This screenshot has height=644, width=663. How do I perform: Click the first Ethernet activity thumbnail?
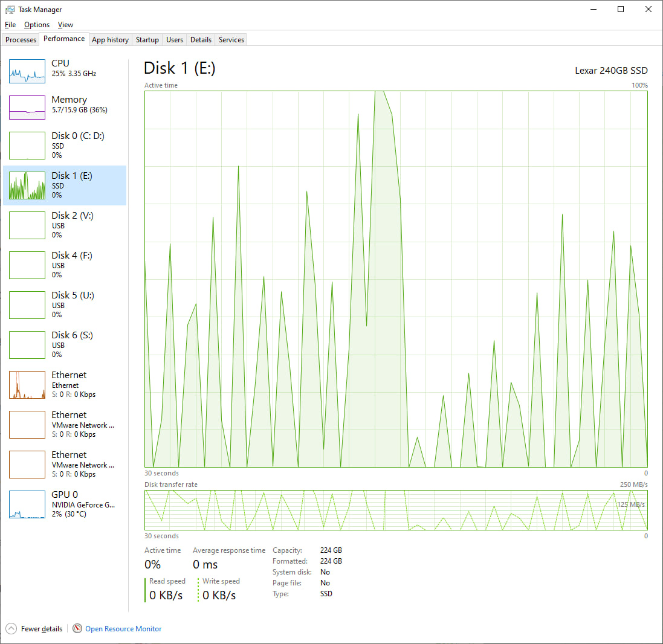[x=27, y=385]
